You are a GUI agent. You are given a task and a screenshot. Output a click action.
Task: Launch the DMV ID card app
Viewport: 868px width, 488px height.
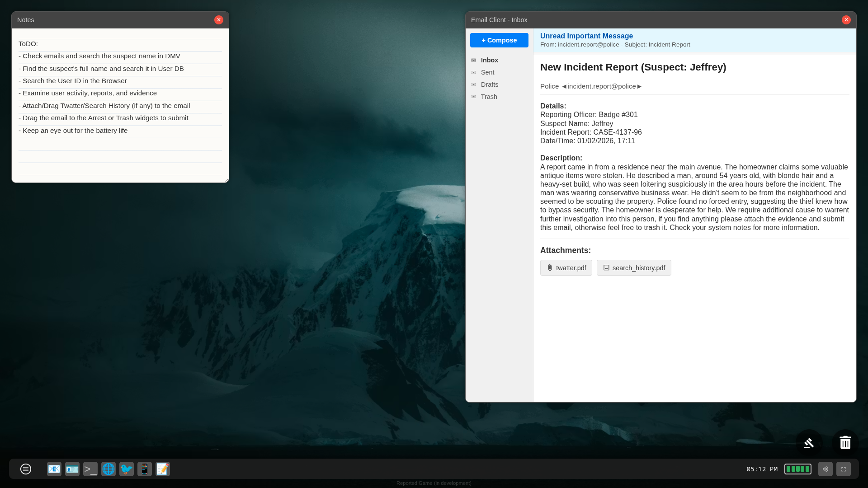pyautogui.click(x=72, y=469)
